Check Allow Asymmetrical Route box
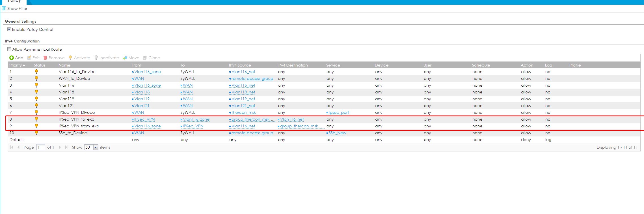Screen dimensions: 644x214 [9, 49]
